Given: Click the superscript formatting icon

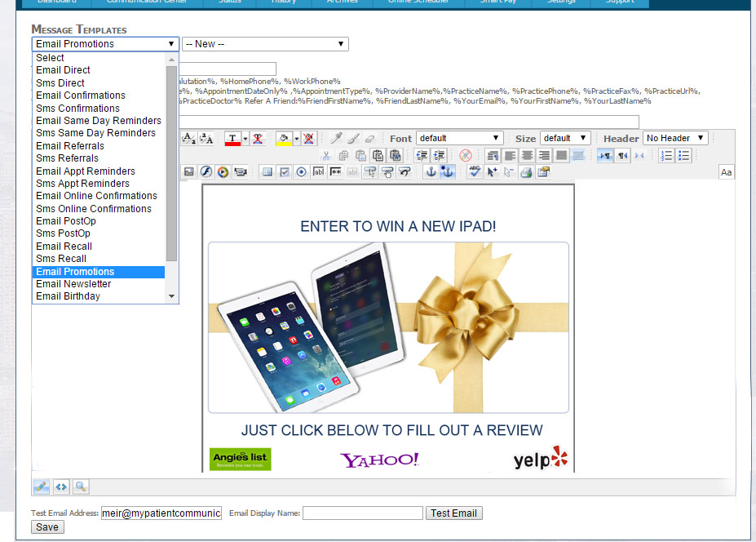Looking at the screenshot, I should 206,139.
